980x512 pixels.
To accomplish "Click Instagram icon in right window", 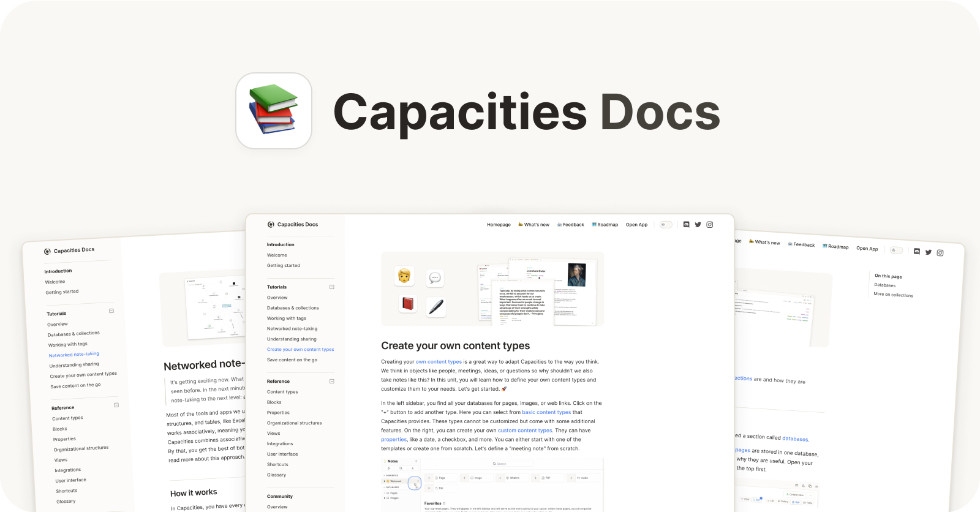I will click(940, 253).
